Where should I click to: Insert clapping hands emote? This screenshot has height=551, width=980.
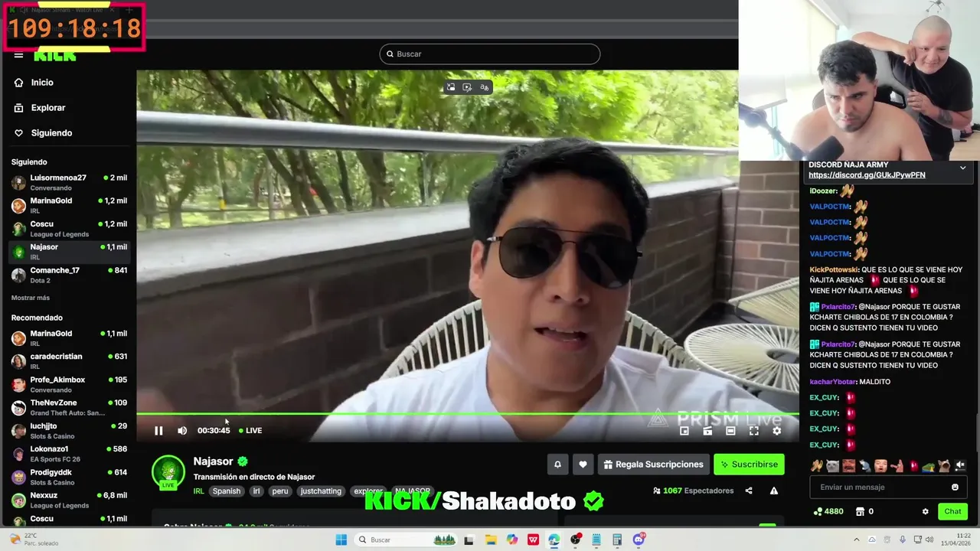click(816, 466)
